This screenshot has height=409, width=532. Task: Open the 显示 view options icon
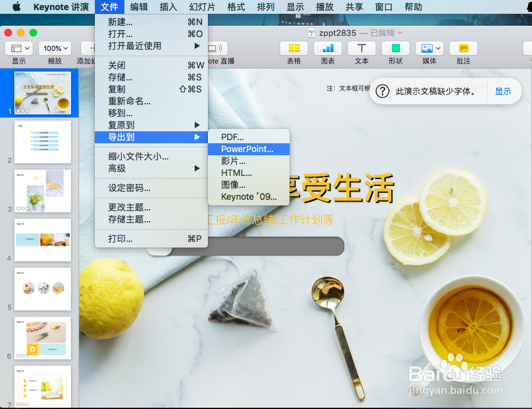click(19, 48)
